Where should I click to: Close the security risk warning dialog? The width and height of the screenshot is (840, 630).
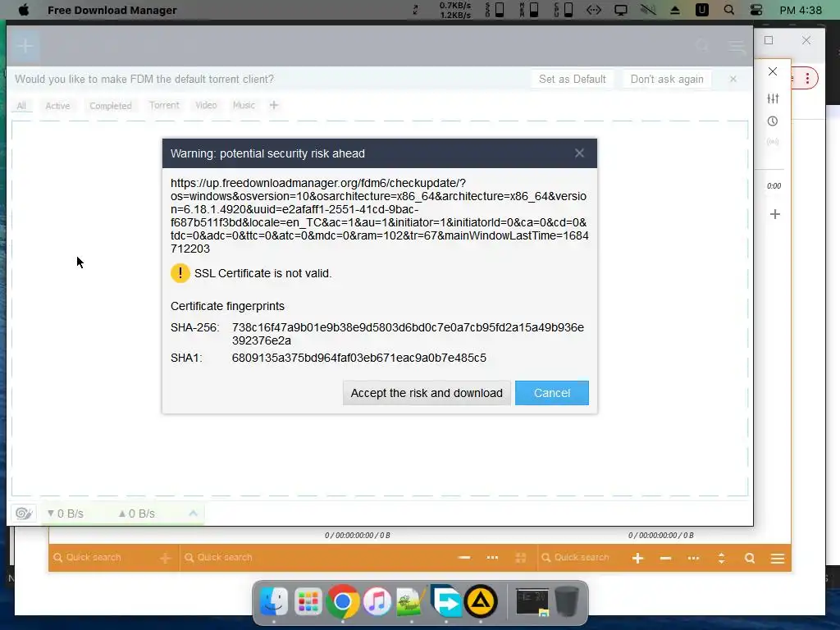pos(579,153)
